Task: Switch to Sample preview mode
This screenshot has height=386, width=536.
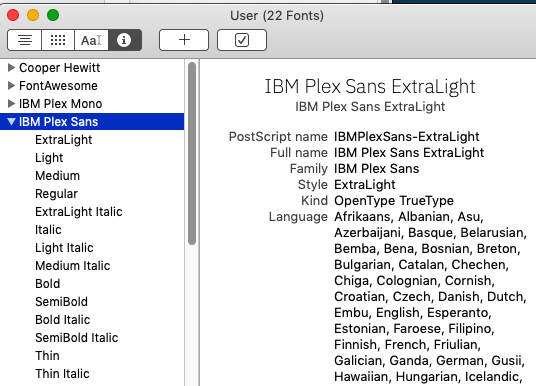Action: [x=25, y=40]
